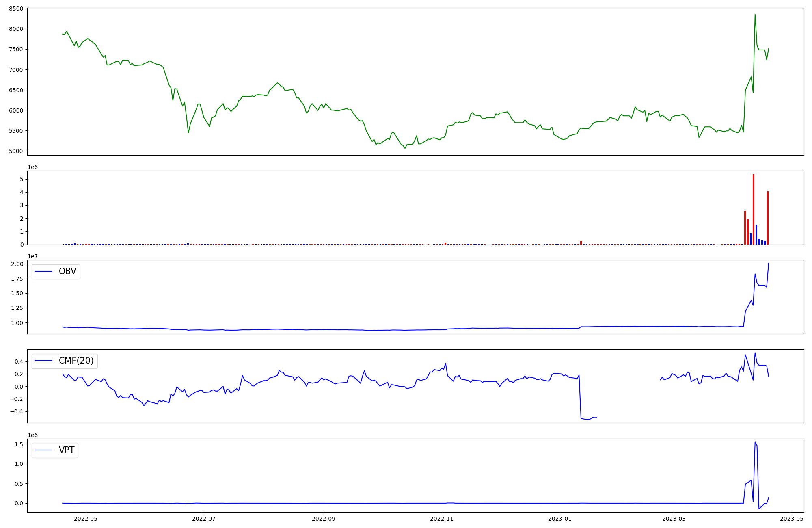Click the 2.00 tick on OBV axis
The width and height of the screenshot is (812, 528).
tap(18, 264)
